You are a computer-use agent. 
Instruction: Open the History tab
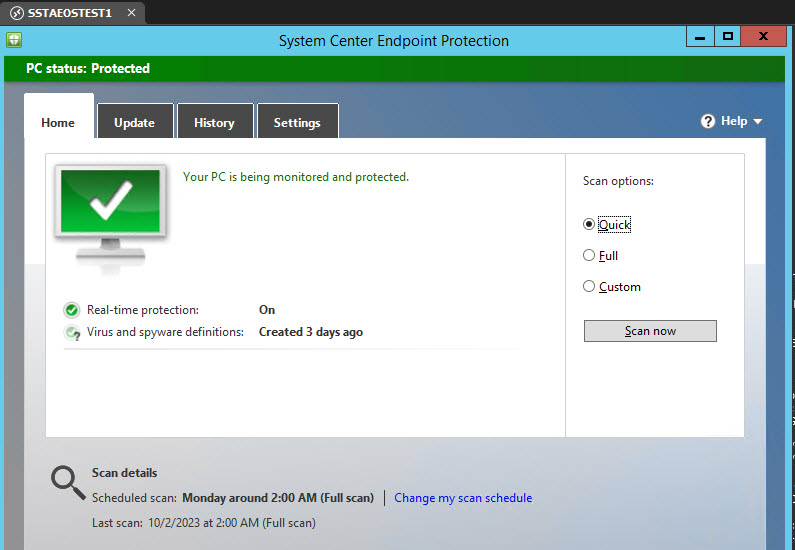point(214,121)
